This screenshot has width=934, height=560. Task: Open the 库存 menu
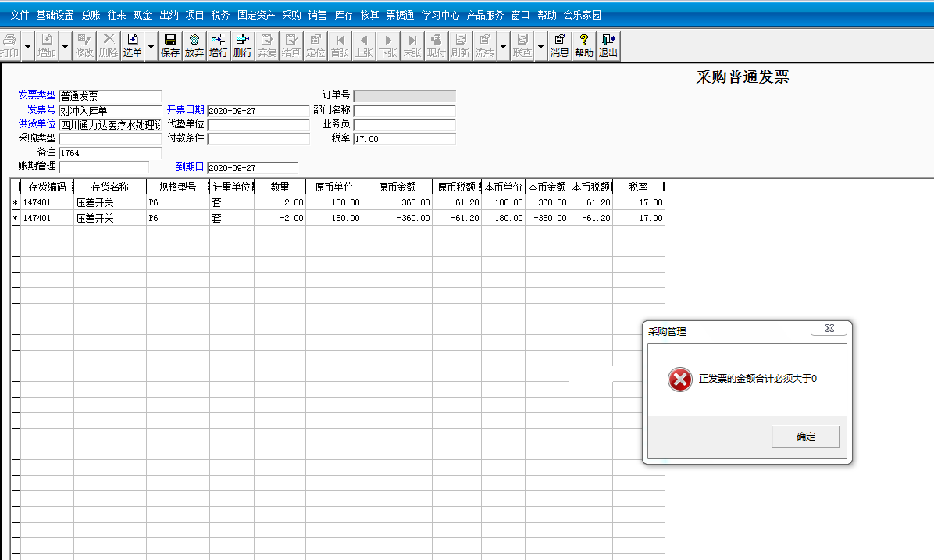click(344, 15)
